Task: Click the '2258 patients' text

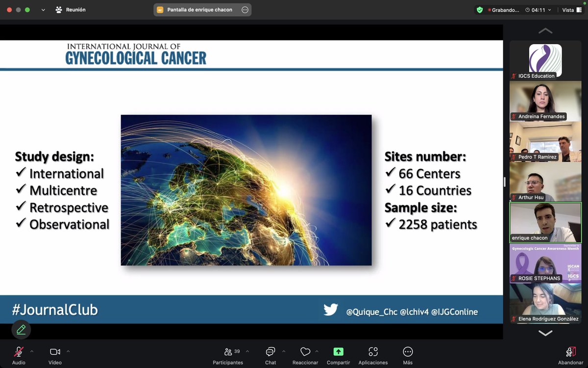Action: click(438, 225)
